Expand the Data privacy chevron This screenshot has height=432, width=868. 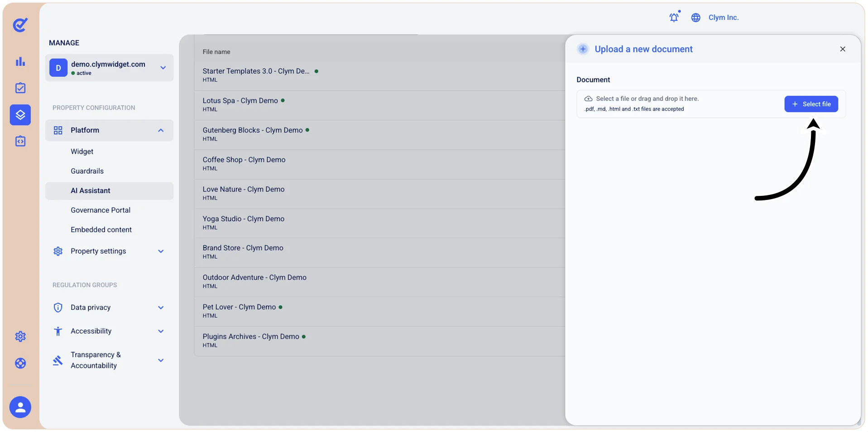(x=161, y=308)
